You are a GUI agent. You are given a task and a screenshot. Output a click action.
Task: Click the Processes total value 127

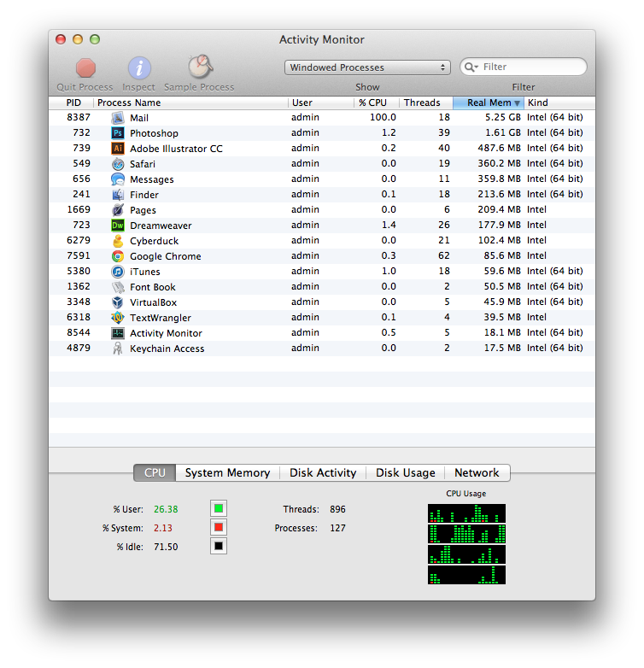click(x=337, y=528)
